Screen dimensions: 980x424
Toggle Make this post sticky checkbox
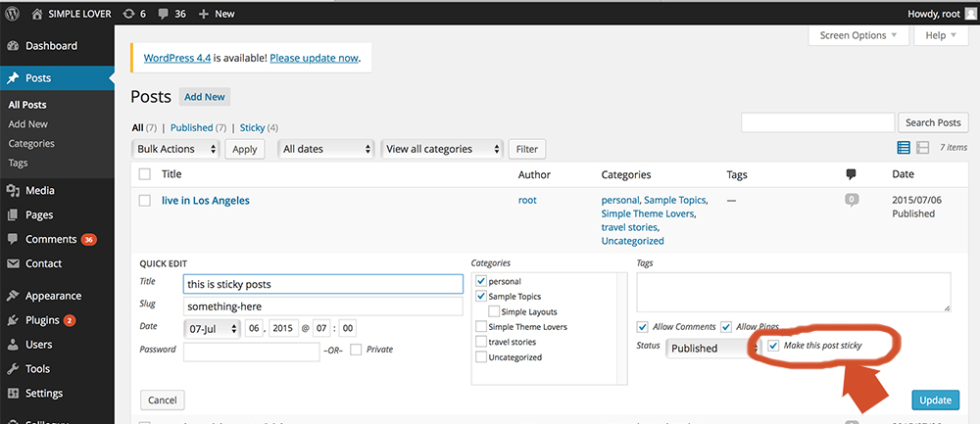pos(774,346)
